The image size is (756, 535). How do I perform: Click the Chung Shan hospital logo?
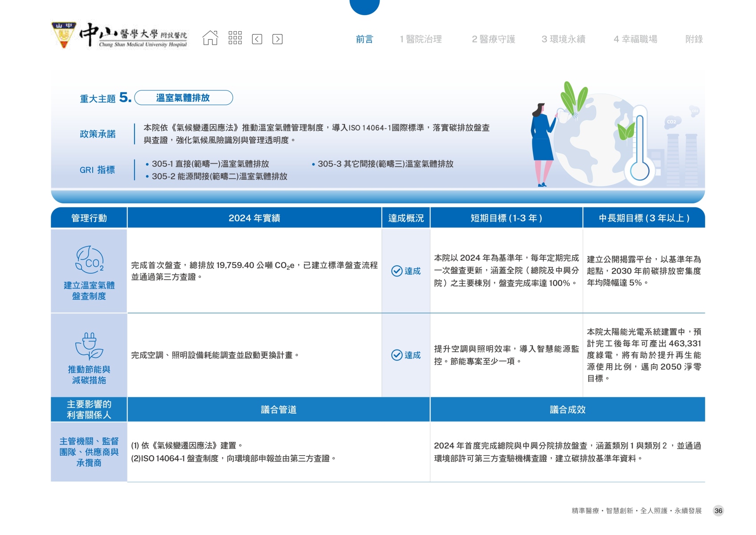(119, 36)
